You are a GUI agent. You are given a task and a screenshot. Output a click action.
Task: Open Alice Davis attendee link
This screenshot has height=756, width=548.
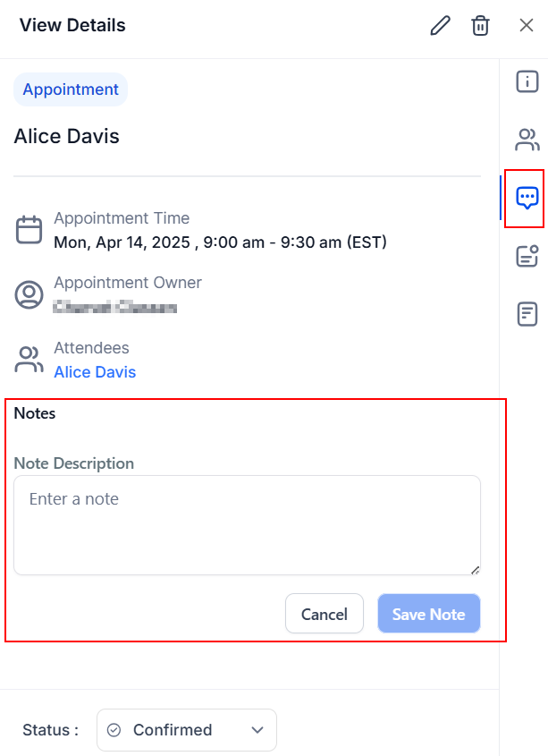pos(95,371)
